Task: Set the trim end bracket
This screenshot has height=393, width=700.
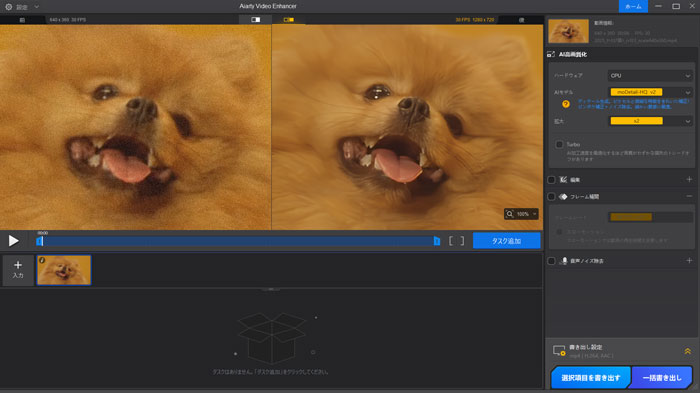Action: [462, 241]
